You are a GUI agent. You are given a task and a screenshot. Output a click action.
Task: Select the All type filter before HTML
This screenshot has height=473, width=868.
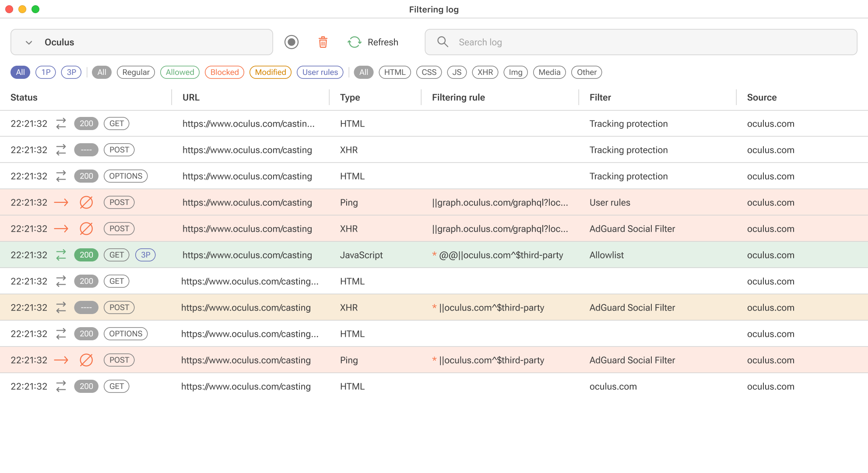tap(364, 72)
